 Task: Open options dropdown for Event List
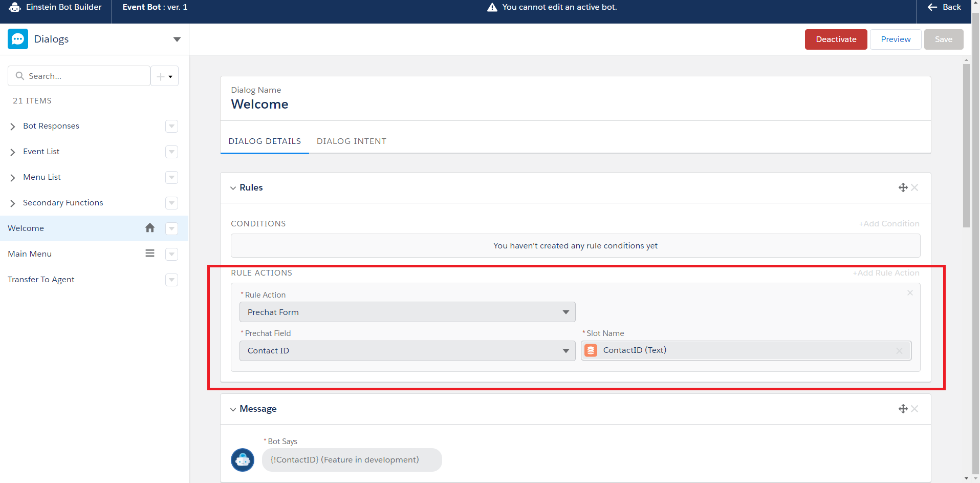click(x=172, y=152)
